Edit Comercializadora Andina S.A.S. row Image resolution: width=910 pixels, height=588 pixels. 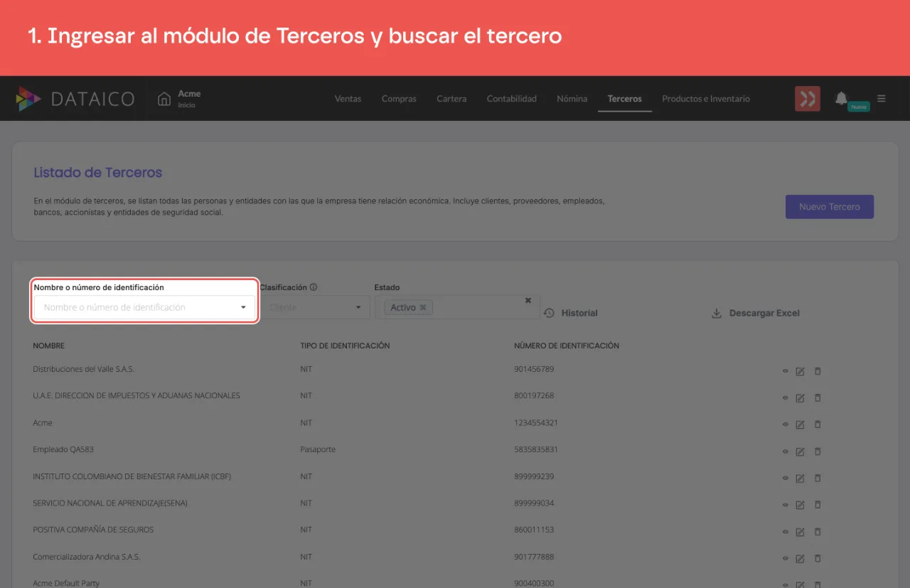tap(800, 558)
